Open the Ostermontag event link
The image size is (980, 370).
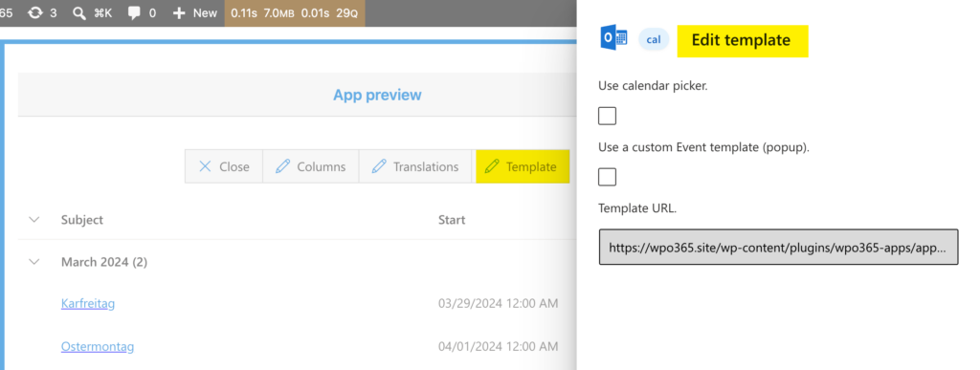(x=98, y=346)
